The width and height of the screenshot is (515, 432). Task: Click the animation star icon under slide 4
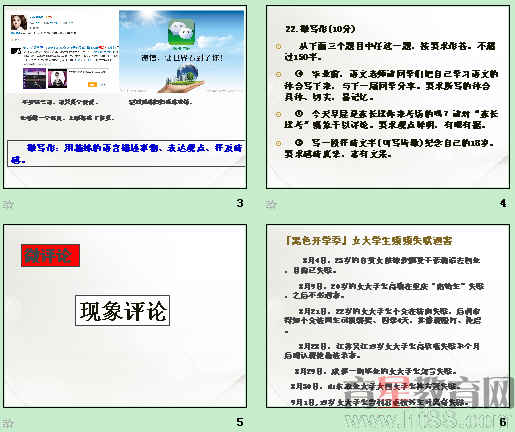271,204
